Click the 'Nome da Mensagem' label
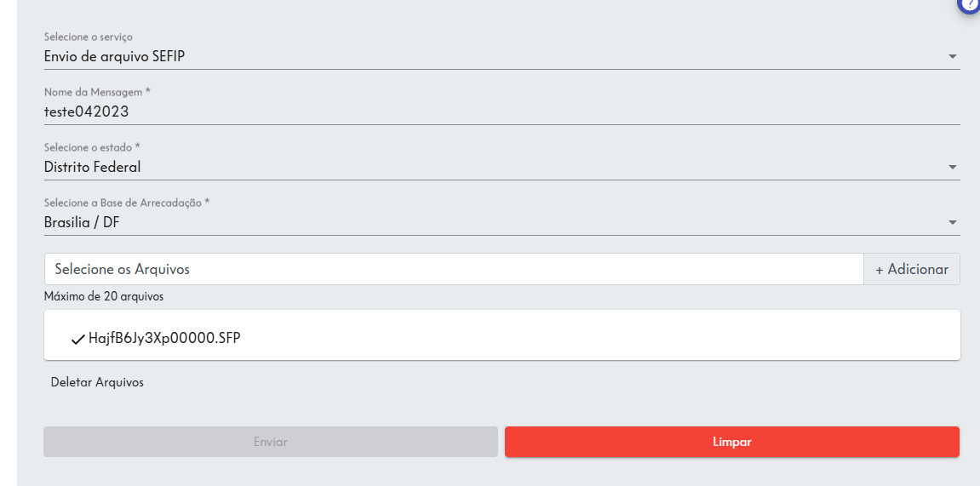 [97, 92]
